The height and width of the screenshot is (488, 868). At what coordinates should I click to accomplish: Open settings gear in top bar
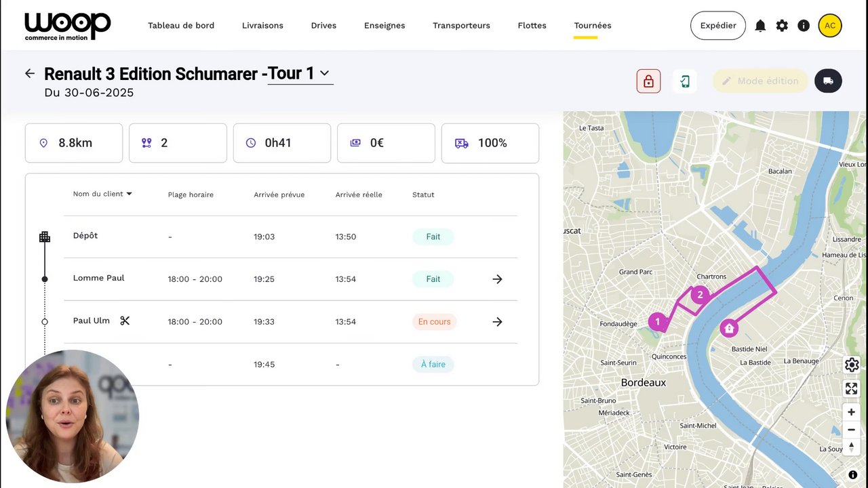[x=782, y=26]
